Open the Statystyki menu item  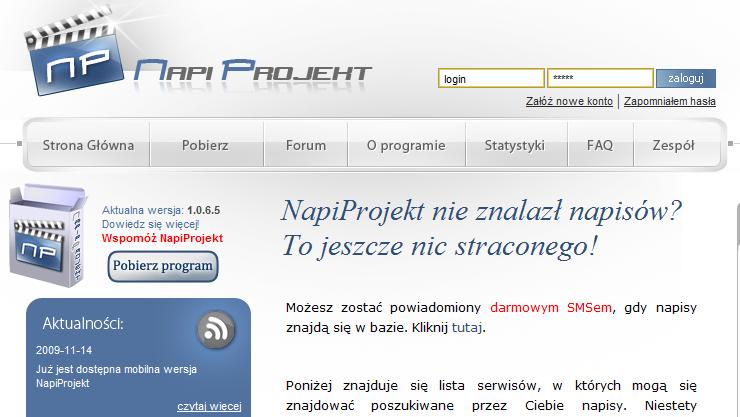click(515, 145)
